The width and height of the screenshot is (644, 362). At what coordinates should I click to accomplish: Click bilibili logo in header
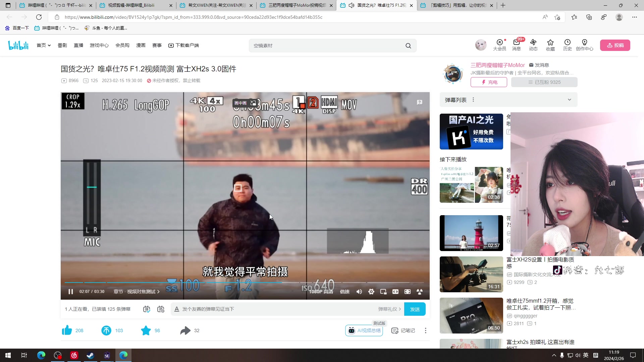18,45
